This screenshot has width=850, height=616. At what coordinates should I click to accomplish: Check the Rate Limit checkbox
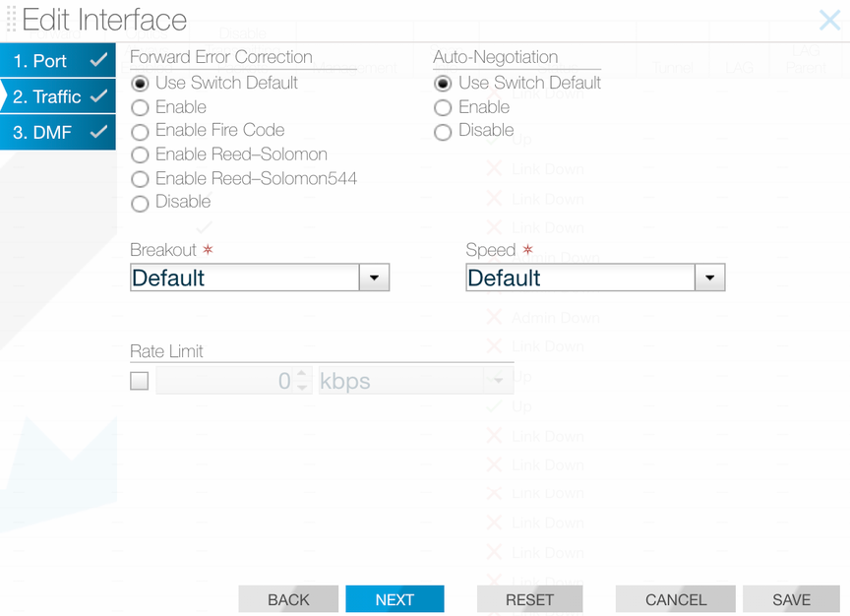[x=139, y=380]
